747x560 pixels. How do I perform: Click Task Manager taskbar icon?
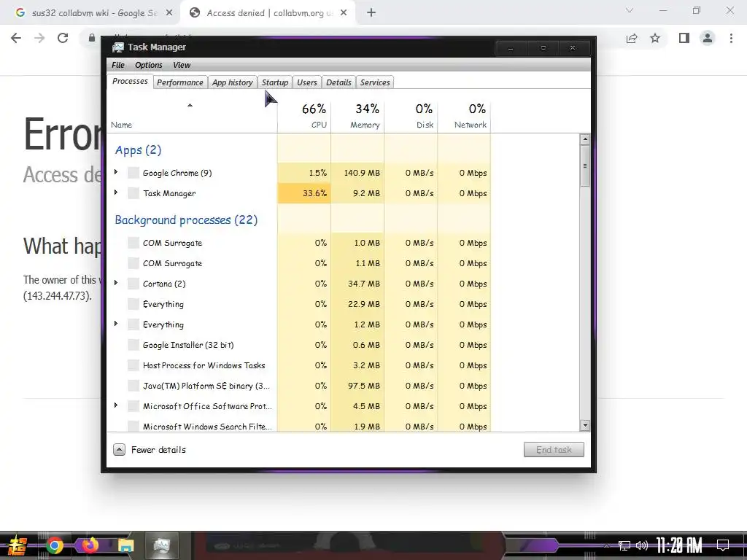pos(161,545)
